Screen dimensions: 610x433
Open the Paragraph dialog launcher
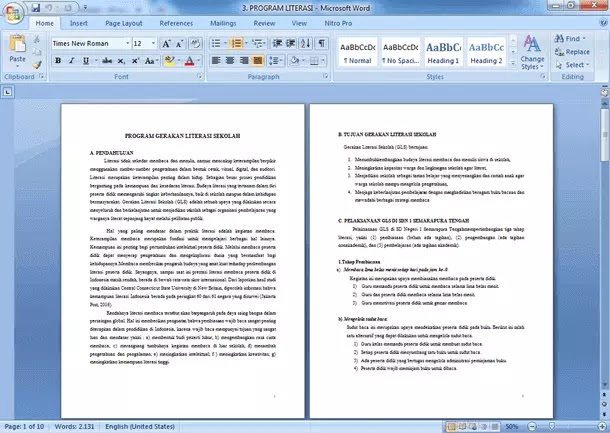[x=326, y=77]
